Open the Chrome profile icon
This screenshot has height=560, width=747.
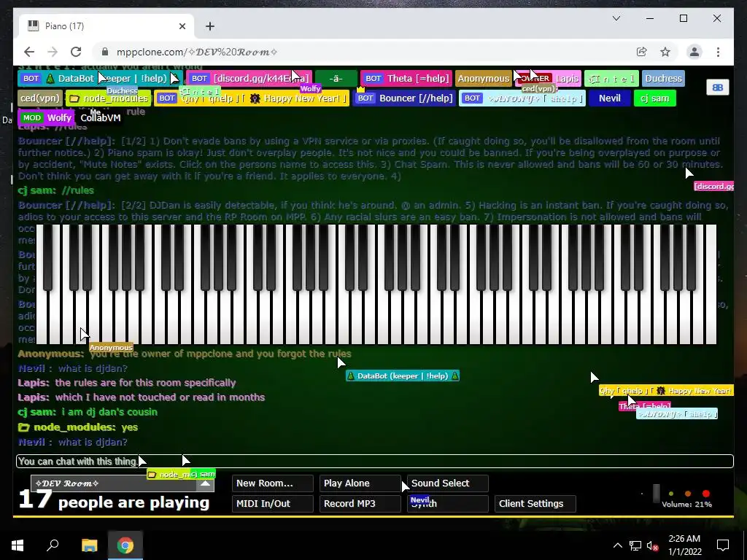[x=694, y=52]
